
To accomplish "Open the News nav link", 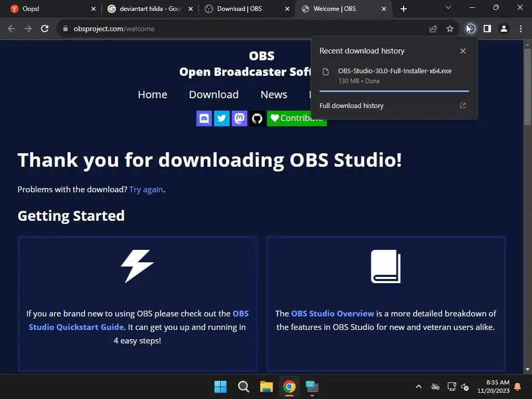I will [x=274, y=95].
